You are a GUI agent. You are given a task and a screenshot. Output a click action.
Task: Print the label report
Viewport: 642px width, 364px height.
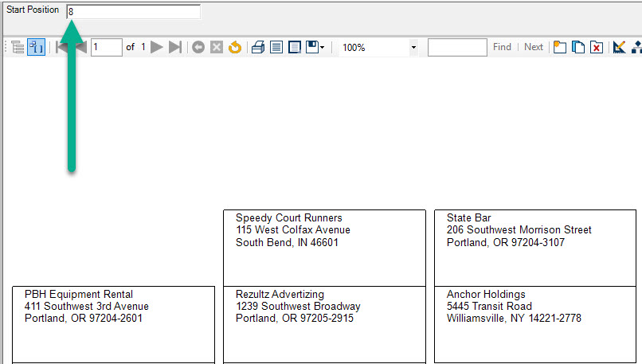258,48
